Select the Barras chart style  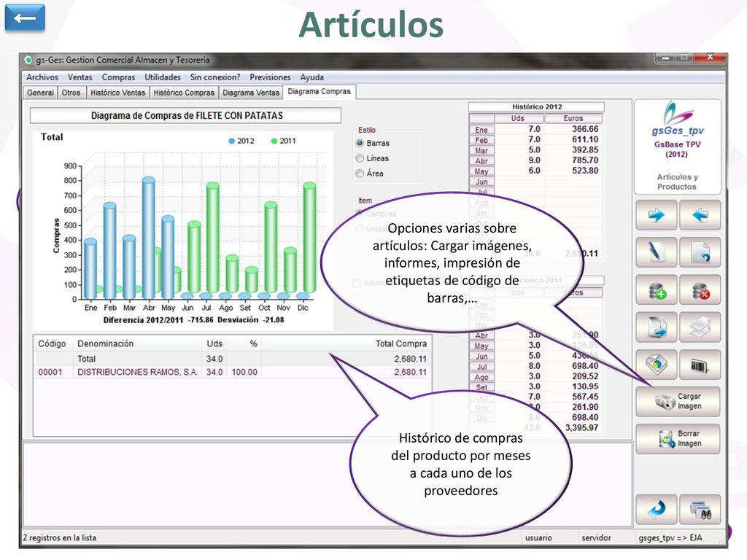coord(360,143)
